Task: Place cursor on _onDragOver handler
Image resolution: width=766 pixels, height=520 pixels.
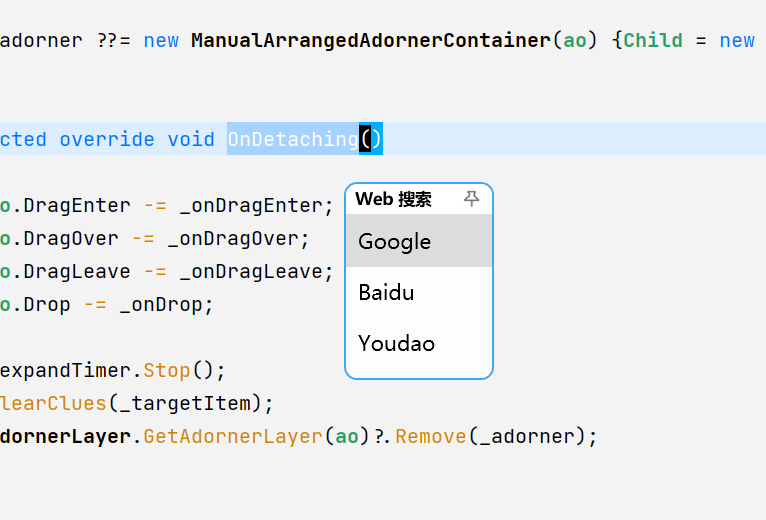Action: pos(233,238)
